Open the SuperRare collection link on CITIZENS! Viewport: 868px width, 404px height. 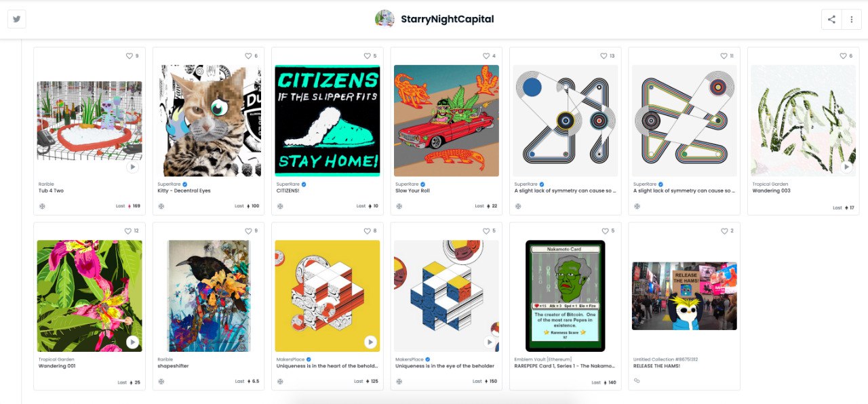[x=288, y=184]
